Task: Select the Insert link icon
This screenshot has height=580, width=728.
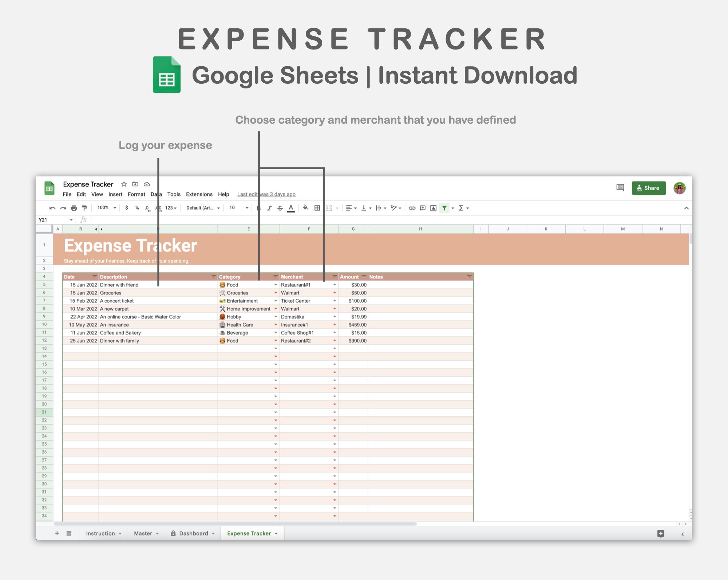Action: 412,208
